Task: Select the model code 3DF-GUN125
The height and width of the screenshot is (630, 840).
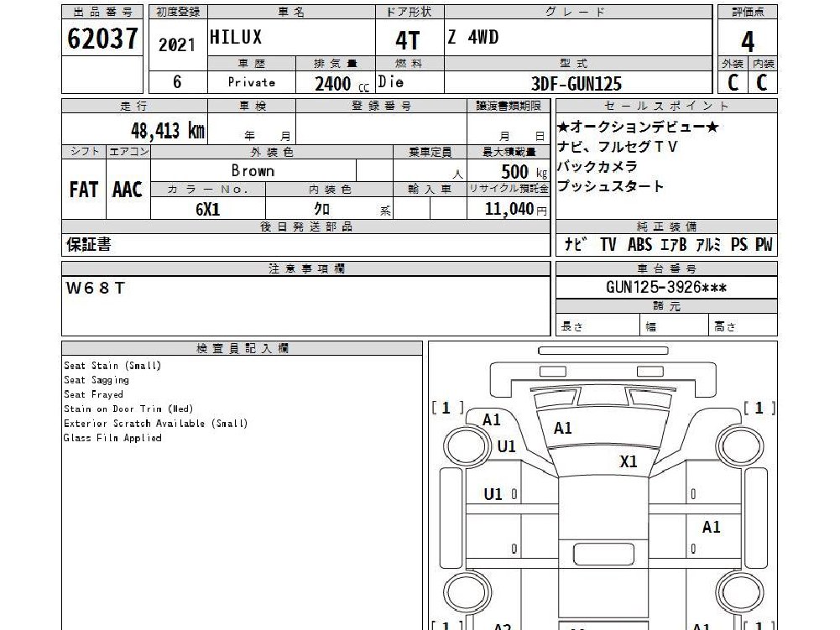Action: [577, 84]
